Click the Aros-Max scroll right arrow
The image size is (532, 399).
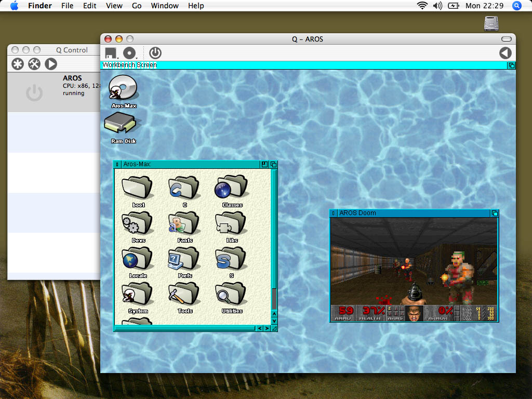tap(267, 328)
